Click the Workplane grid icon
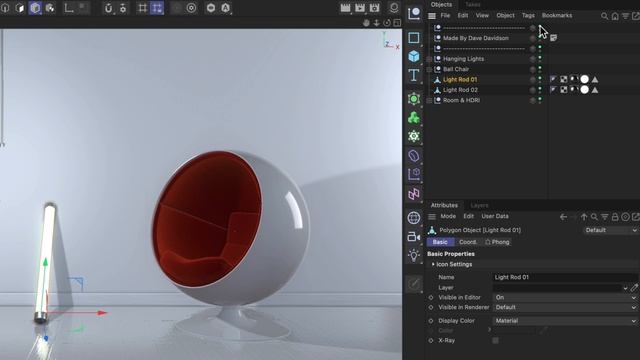 pos(142,8)
